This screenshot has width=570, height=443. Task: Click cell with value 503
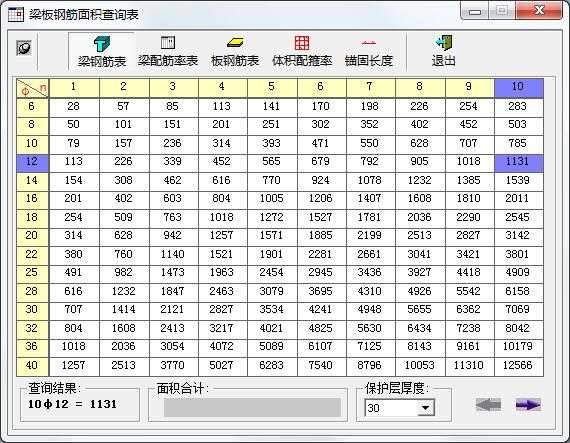[x=519, y=125]
